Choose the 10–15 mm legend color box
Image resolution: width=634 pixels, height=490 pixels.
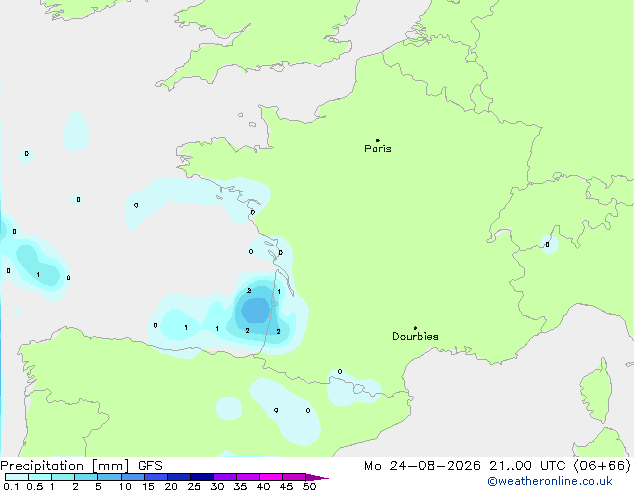[133, 477]
